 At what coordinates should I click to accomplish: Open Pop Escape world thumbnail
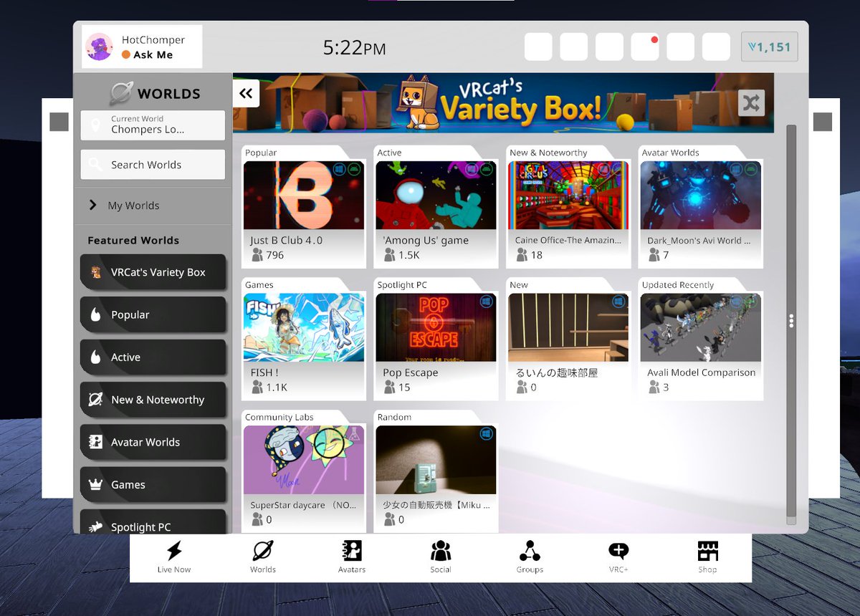(436, 327)
